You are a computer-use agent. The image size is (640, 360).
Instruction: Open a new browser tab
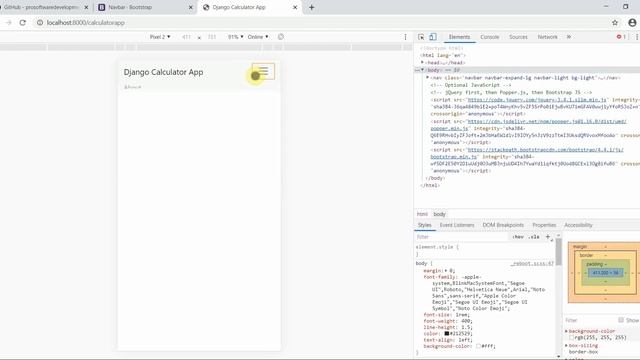click(311, 7)
